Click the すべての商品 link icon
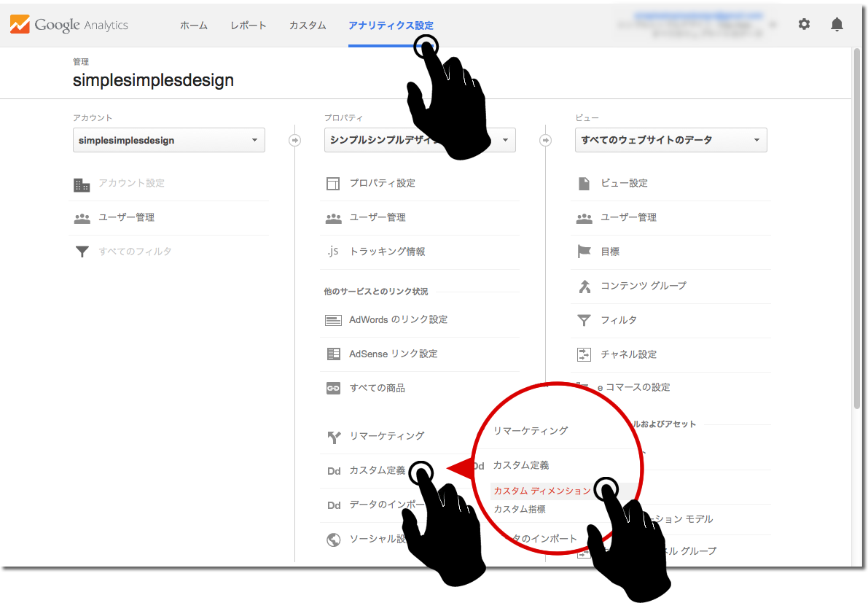 [333, 389]
